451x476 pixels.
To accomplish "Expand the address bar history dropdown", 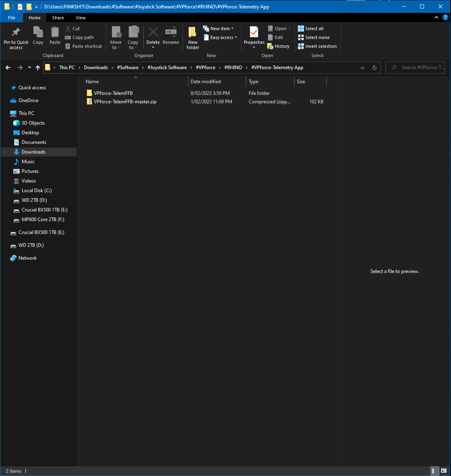I will point(362,68).
